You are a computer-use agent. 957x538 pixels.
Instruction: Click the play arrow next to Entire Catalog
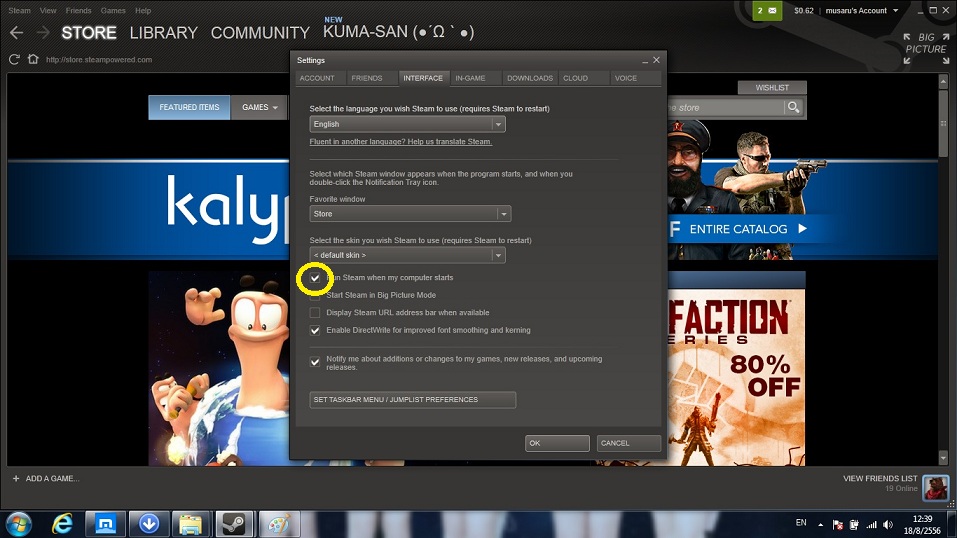[x=803, y=228]
